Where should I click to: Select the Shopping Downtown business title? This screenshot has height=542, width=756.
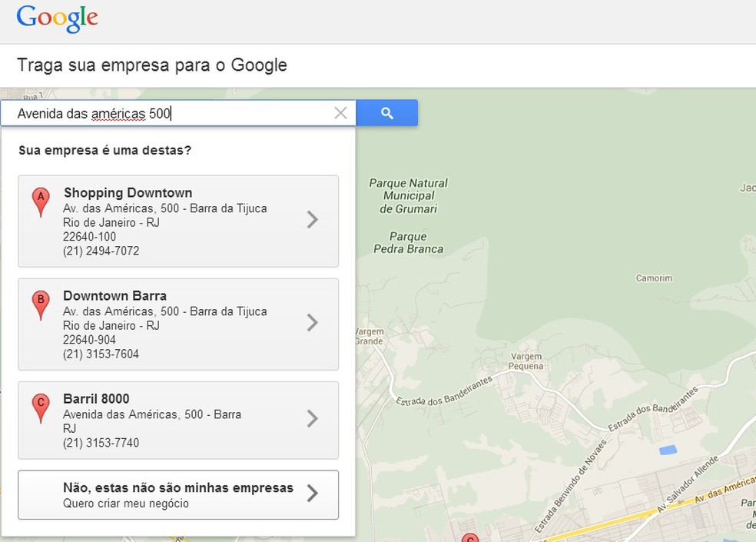coord(128,192)
